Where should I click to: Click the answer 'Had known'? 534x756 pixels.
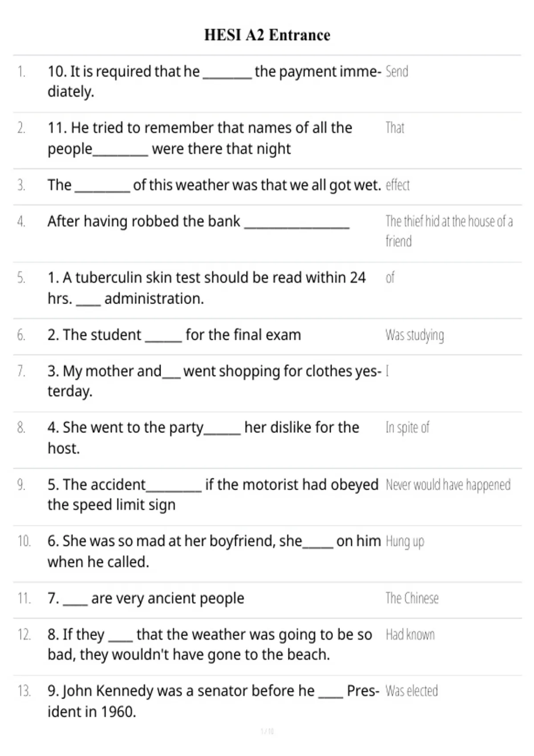click(410, 635)
